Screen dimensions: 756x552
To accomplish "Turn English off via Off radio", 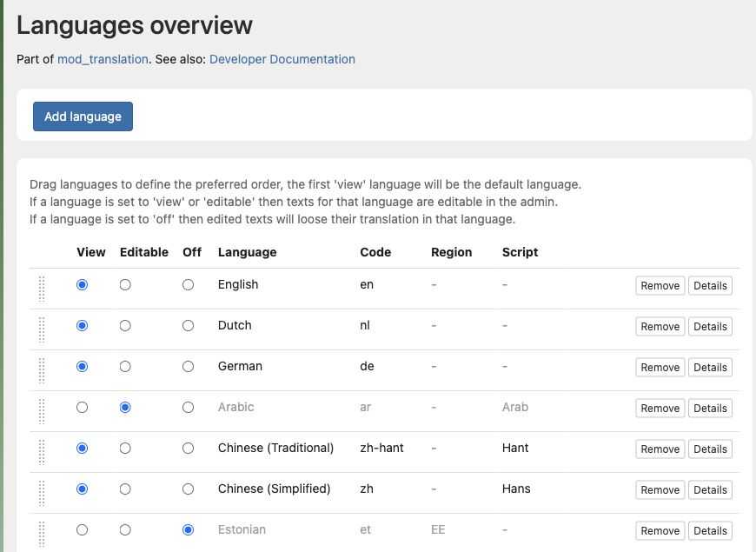I will [188, 284].
